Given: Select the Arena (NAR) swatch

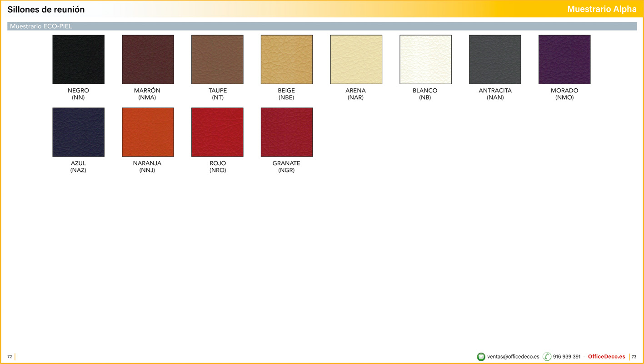Looking at the screenshot, I should point(356,60).
